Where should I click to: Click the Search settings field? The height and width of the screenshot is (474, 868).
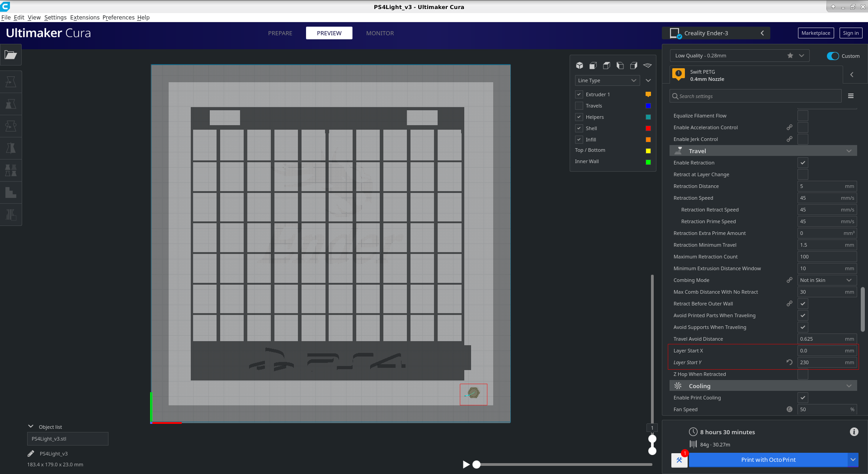(755, 96)
